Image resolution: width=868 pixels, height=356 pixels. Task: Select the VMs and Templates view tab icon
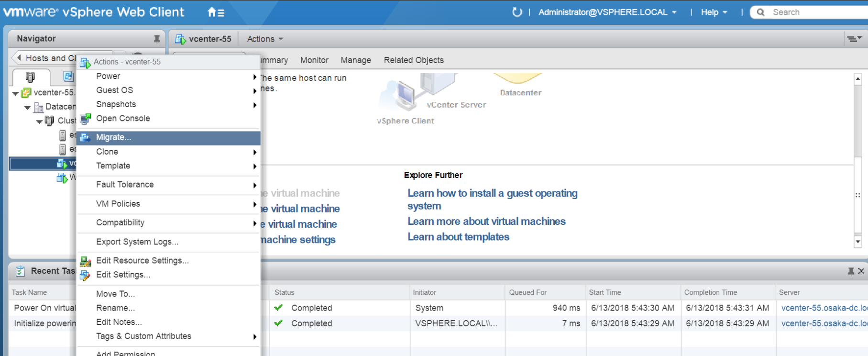[x=68, y=77]
